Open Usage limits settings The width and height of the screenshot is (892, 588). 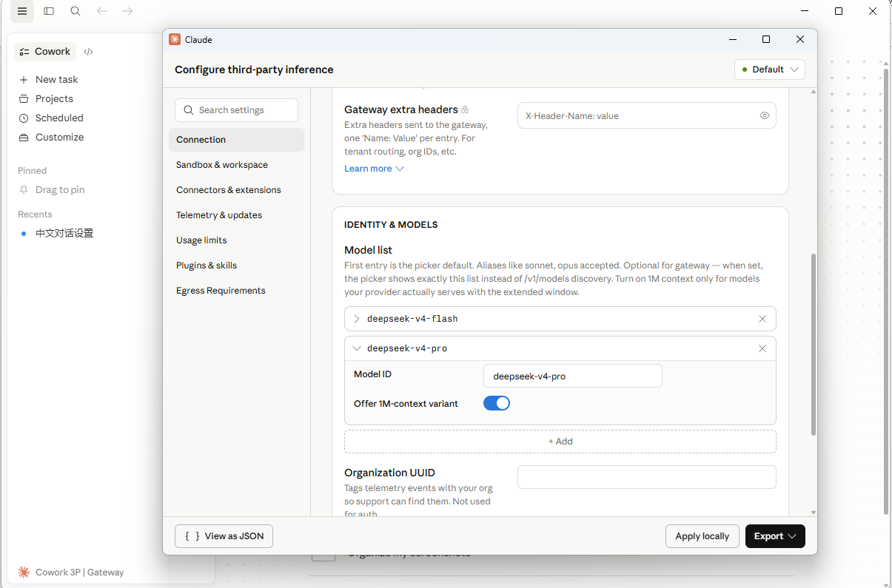(236, 240)
